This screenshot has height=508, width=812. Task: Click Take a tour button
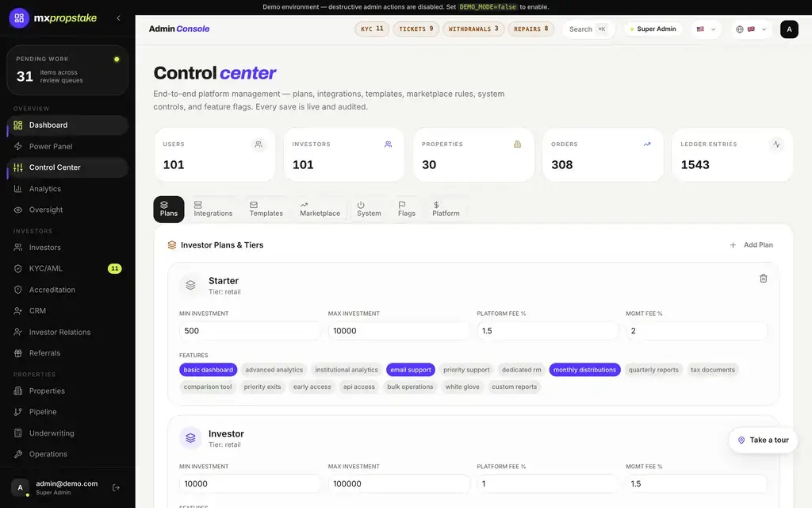763,440
